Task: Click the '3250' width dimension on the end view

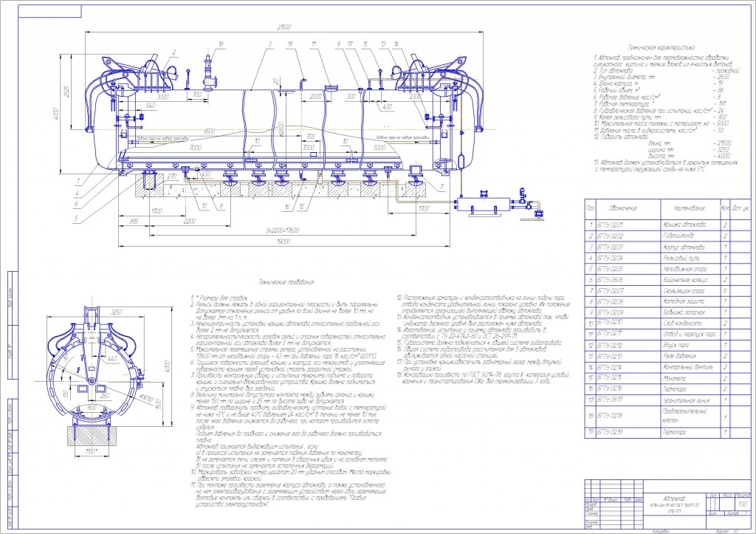Action: pos(116,312)
